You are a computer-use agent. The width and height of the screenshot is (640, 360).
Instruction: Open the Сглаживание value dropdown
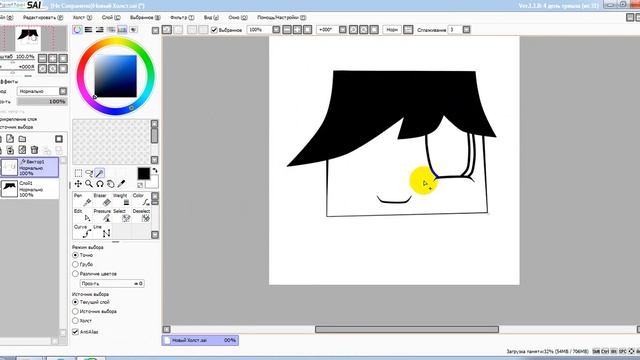pyautogui.click(x=467, y=29)
